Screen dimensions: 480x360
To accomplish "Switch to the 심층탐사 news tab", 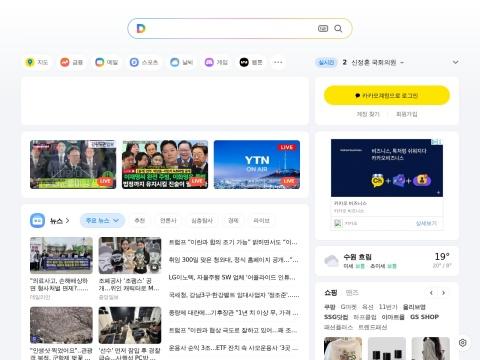I will (202, 221).
